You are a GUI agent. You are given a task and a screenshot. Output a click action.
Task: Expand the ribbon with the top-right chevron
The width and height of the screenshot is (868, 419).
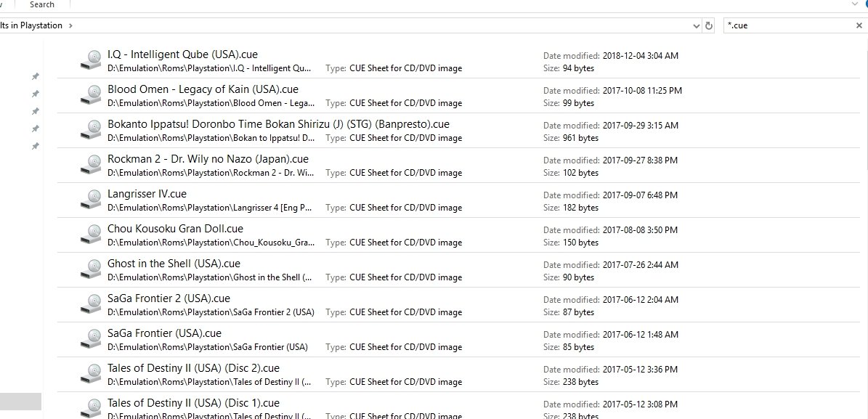tap(853, 4)
